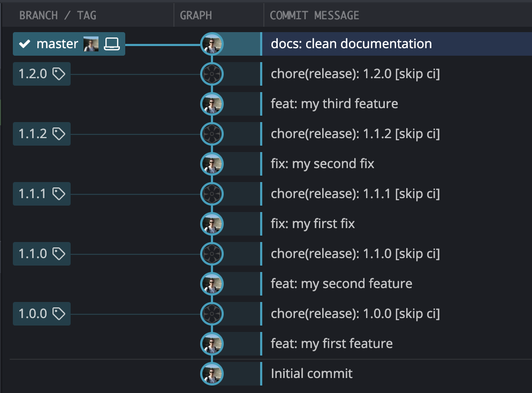This screenshot has height=393, width=532.
Task: Click the graph node for Initial commit
Action: (x=212, y=374)
